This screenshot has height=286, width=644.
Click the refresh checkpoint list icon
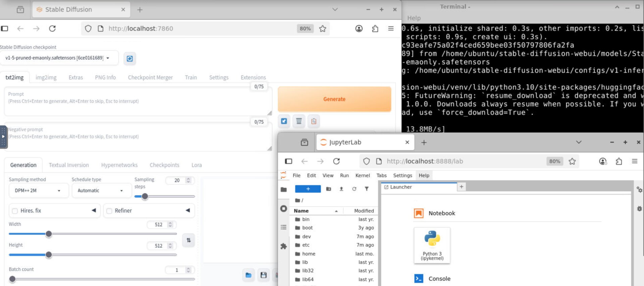click(129, 59)
